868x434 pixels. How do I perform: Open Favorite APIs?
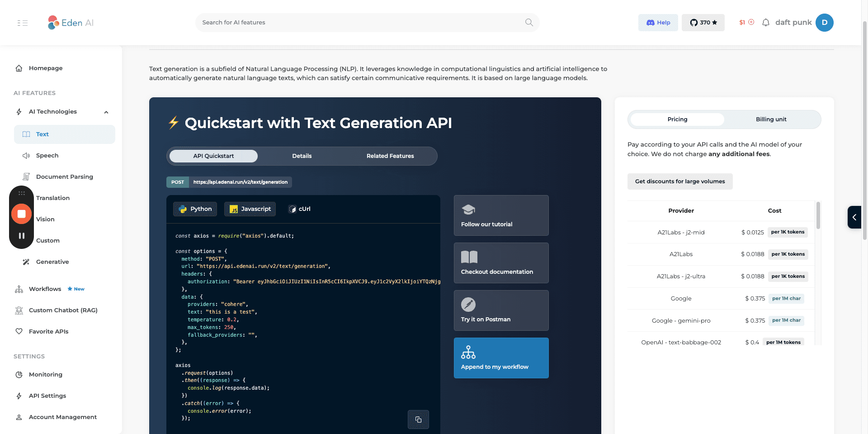49,332
